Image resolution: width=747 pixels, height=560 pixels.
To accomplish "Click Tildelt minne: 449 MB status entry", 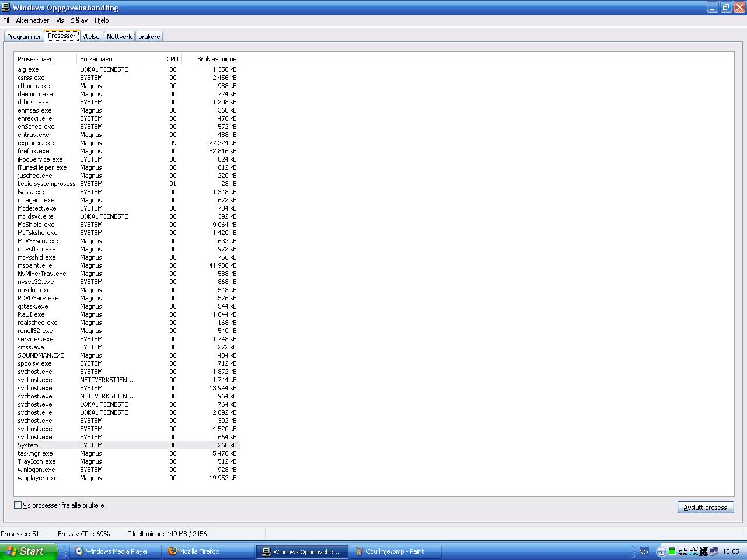I will [167, 534].
